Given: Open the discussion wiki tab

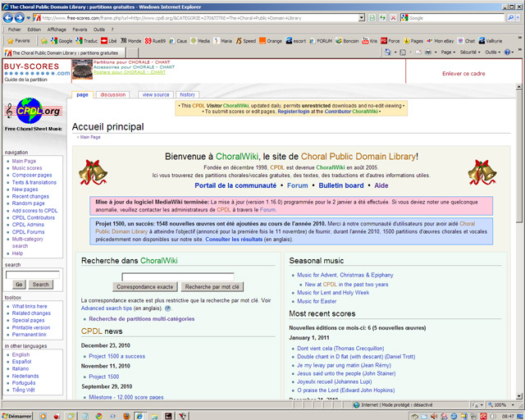Looking at the screenshot, I should coord(113,95).
